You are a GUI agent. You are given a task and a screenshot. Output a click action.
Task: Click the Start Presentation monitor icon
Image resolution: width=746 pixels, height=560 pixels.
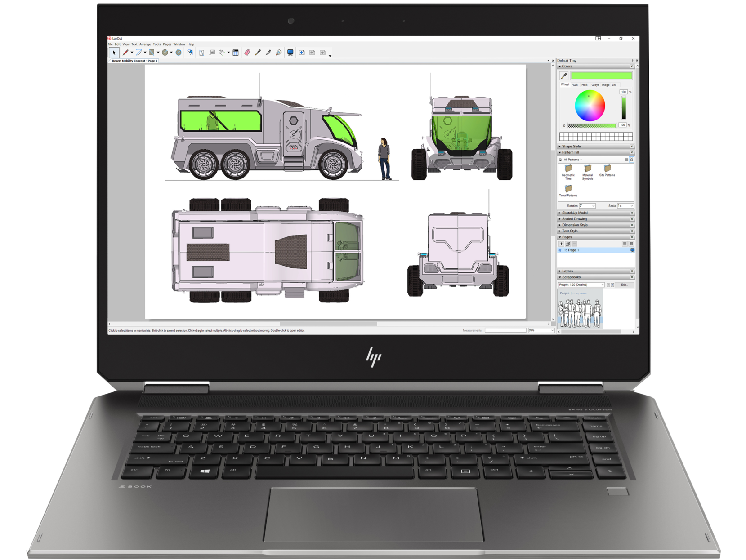click(x=290, y=53)
